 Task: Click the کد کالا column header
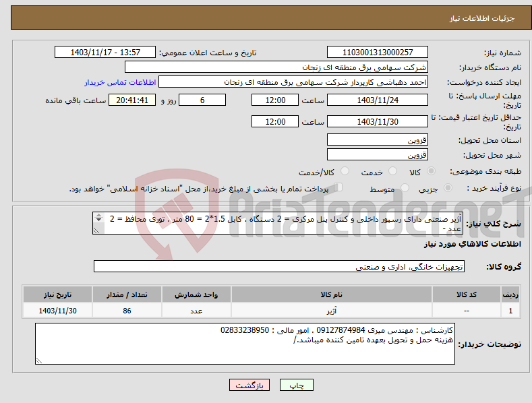point(467,294)
